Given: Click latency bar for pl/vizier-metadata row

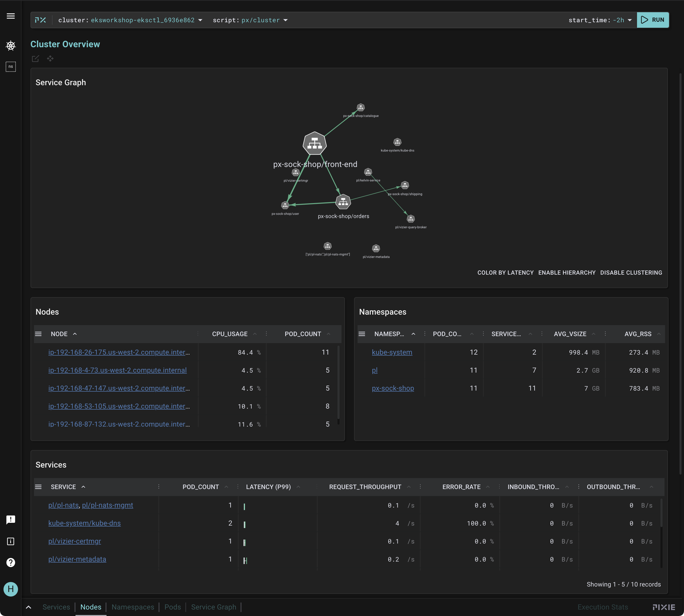Looking at the screenshot, I should (x=245, y=561).
